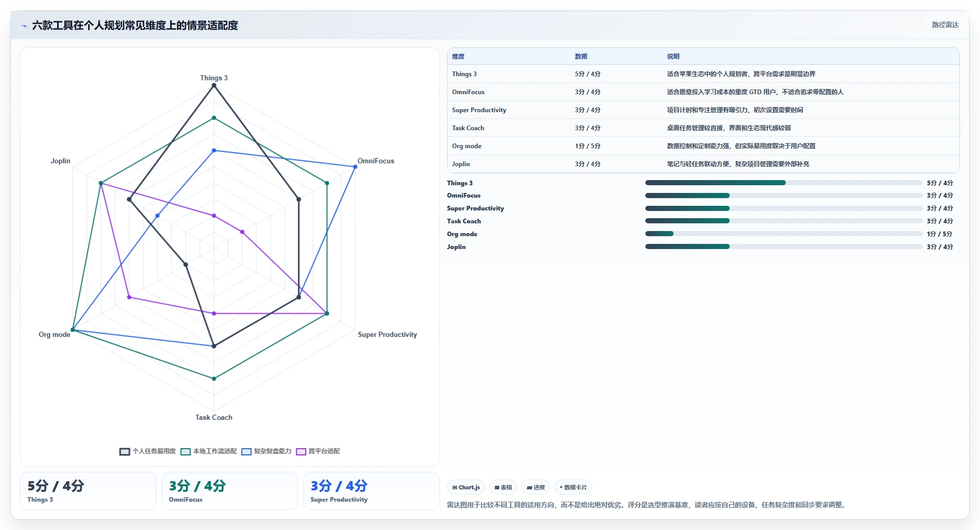Click the Org mode axis label on the radar
Image resolution: width=980 pixels, height=530 pixels.
[55, 334]
